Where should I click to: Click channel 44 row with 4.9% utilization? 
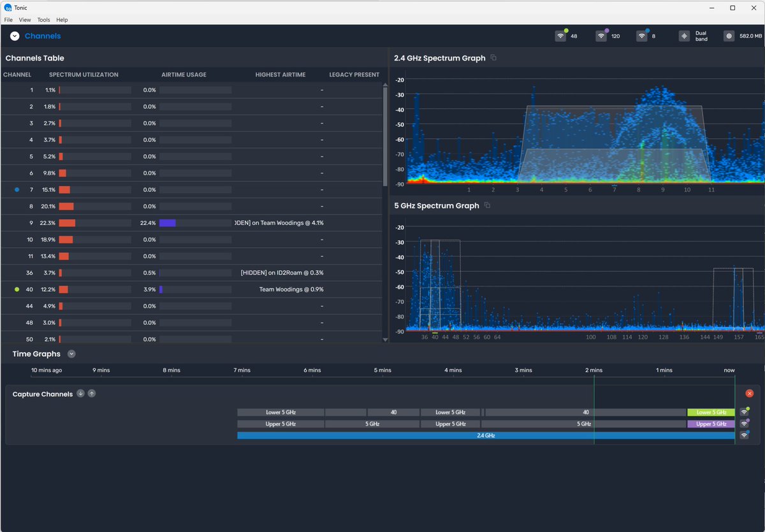tap(191, 306)
